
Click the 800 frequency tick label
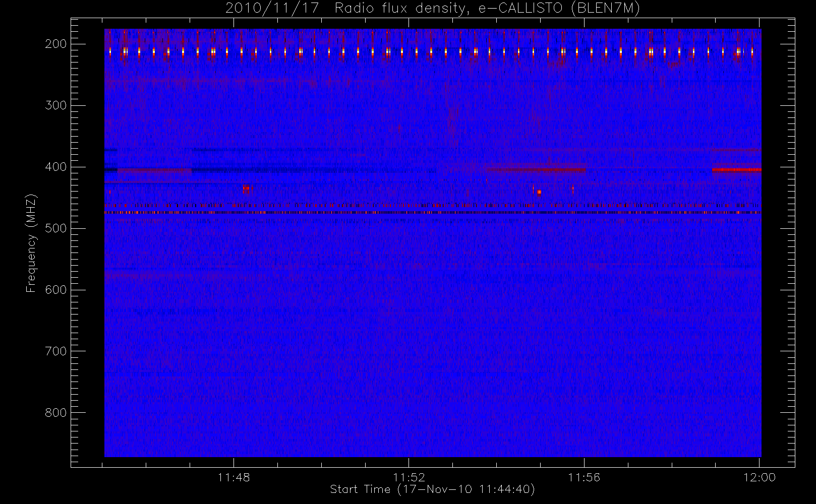(55, 413)
